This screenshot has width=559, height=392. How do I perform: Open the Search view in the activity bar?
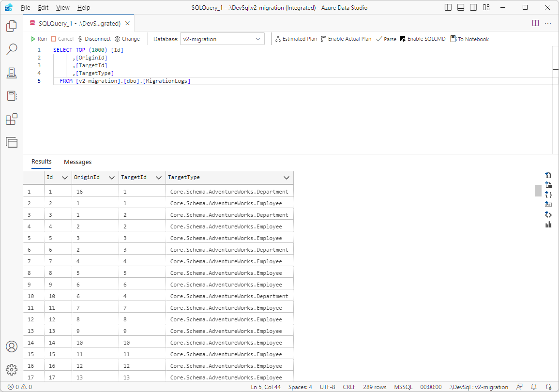[x=12, y=49]
